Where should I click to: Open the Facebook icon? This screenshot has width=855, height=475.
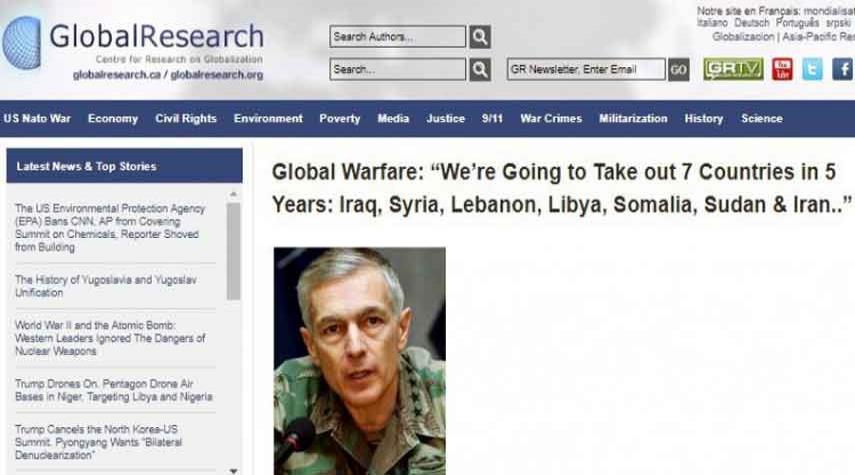(x=843, y=69)
